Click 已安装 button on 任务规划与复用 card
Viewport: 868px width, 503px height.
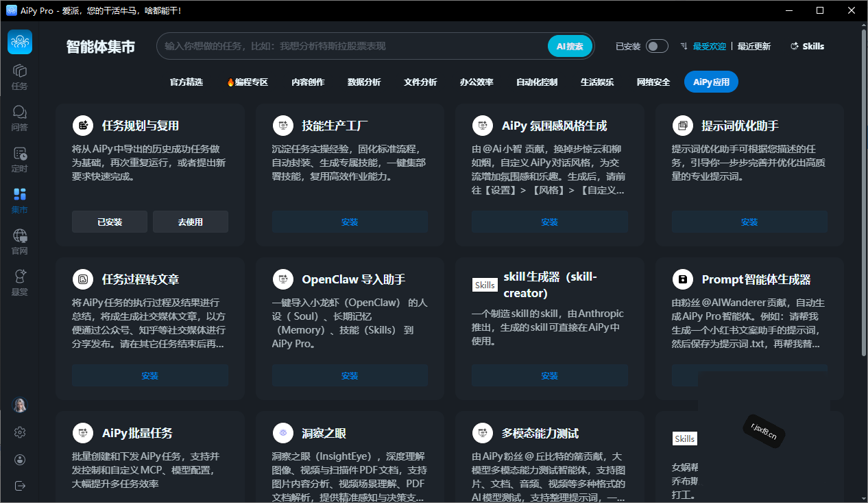[110, 222]
